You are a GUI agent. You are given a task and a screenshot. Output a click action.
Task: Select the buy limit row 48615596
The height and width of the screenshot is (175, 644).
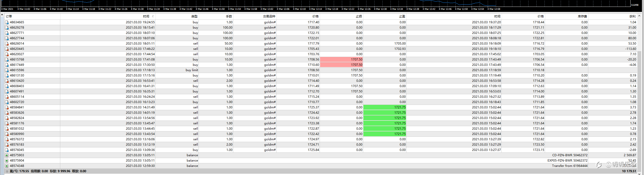click(321, 70)
